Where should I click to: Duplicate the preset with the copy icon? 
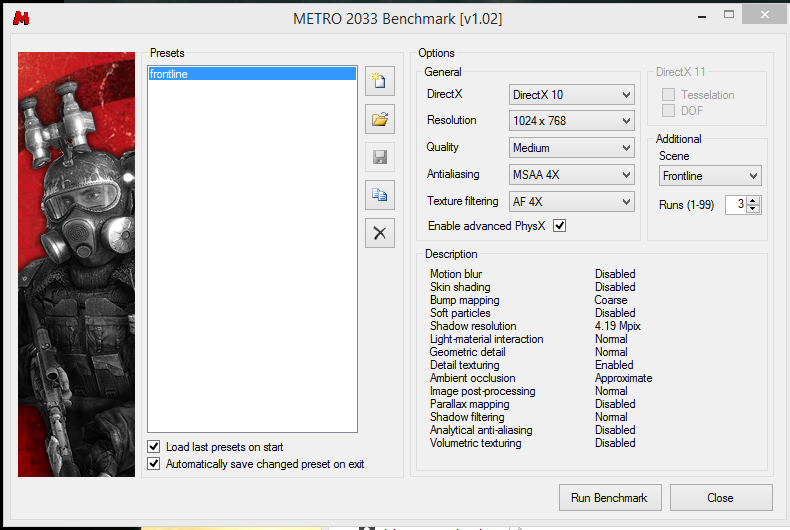coord(380,195)
